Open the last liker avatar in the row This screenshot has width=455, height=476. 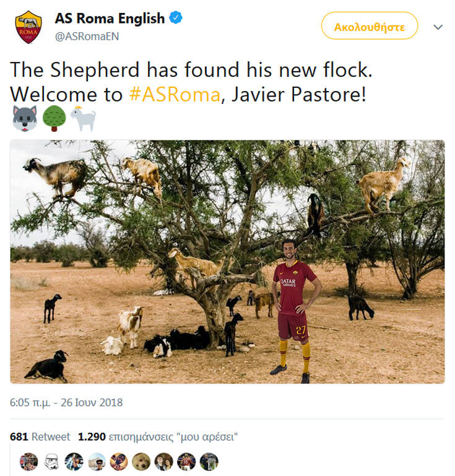point(209,461)
